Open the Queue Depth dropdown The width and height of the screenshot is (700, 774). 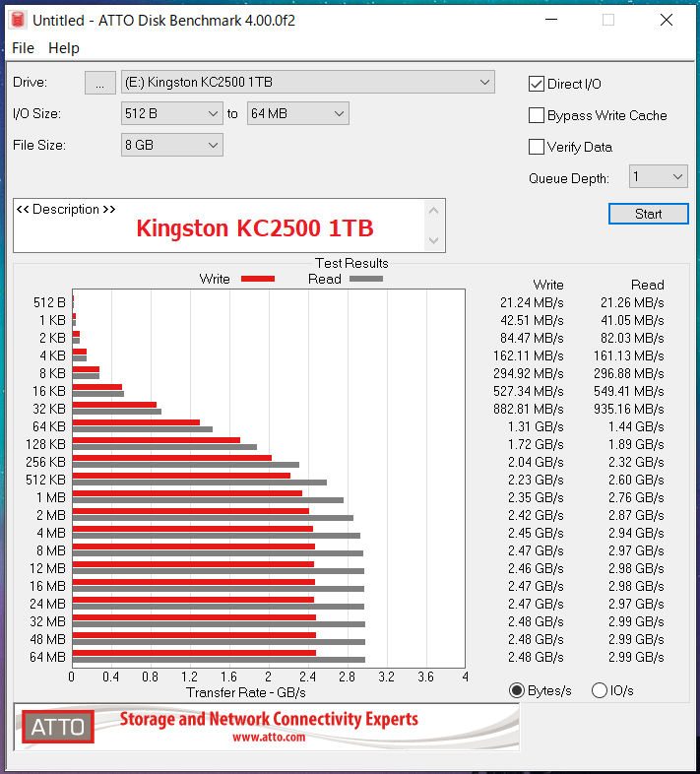point(658,176)
